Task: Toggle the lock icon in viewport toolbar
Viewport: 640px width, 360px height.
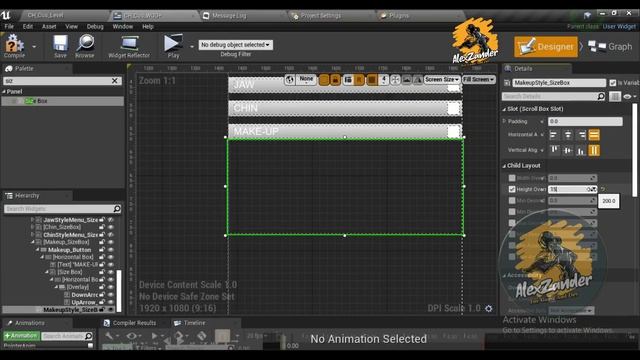Action: pos(335,80)
